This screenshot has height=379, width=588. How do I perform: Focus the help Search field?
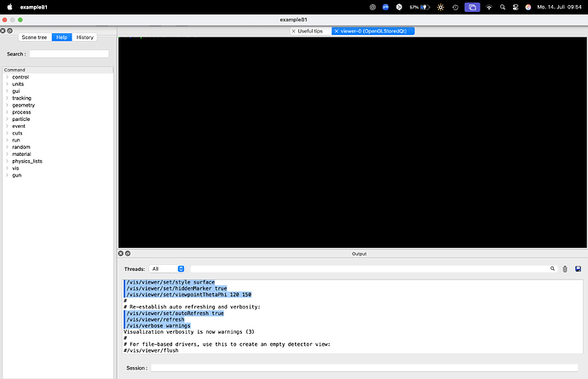(69, 54)
